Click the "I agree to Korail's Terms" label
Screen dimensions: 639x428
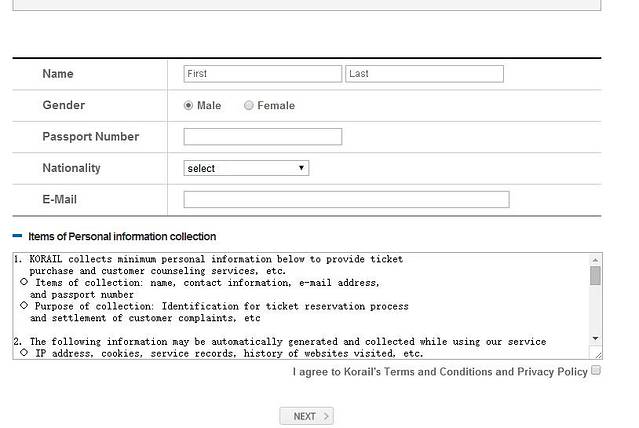tap(440, 372)
